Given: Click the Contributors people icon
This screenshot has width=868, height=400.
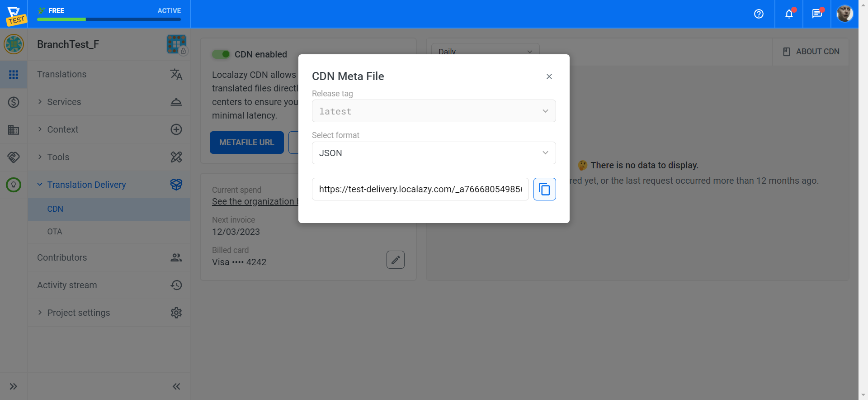Looking at the screenshot, I should [x=176, y=257].
